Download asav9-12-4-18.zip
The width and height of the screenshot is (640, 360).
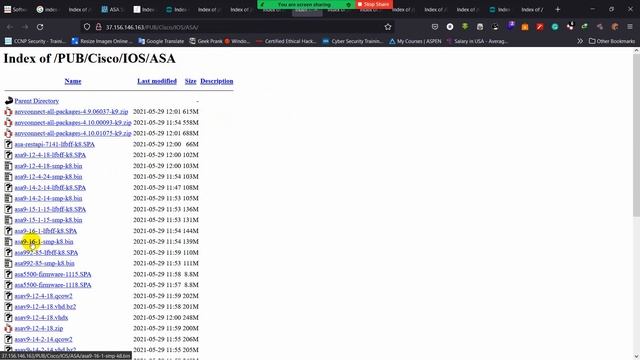pyautogui.click(x=39, y=328)
